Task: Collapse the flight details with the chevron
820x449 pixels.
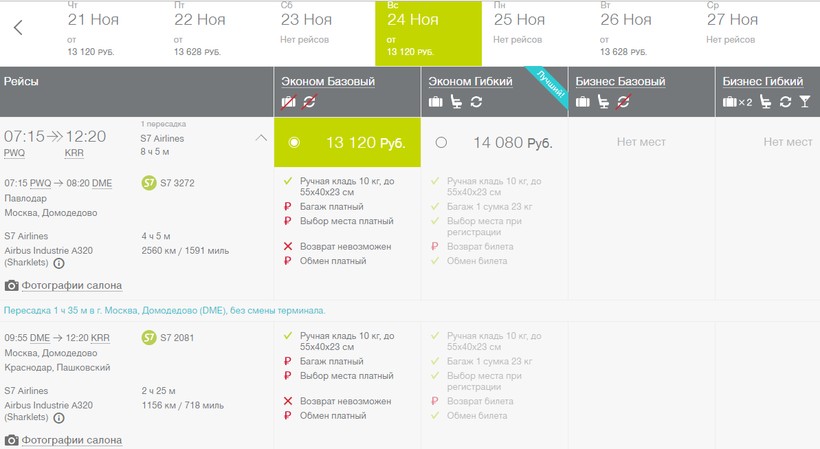Action: [x=261, y=138]
